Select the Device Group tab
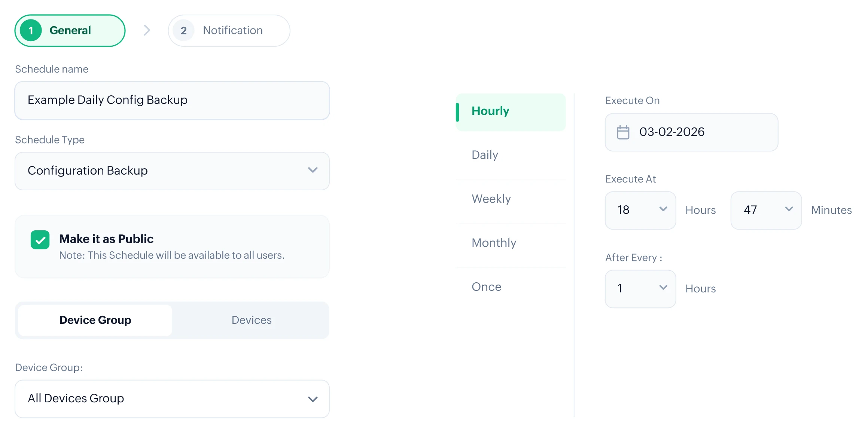The height and width of the screenshot is (433, 868). [95, 320]
